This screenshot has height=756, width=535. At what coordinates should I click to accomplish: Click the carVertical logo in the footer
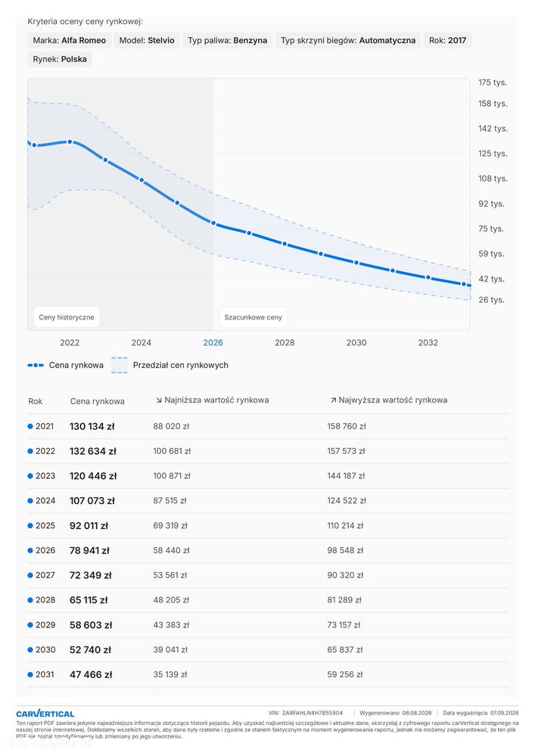pyautogui.click(x=45, y=714)
